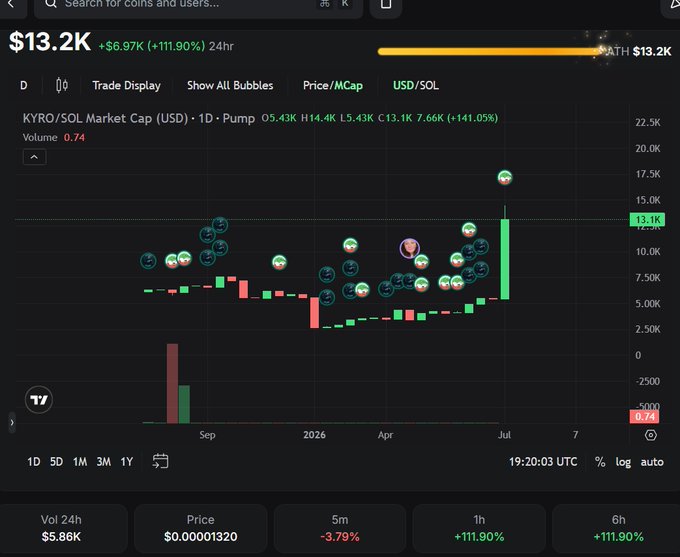This screenshot has height=557, width=680.
Task: Select the 1M range
Action: (x=80, y=462)
